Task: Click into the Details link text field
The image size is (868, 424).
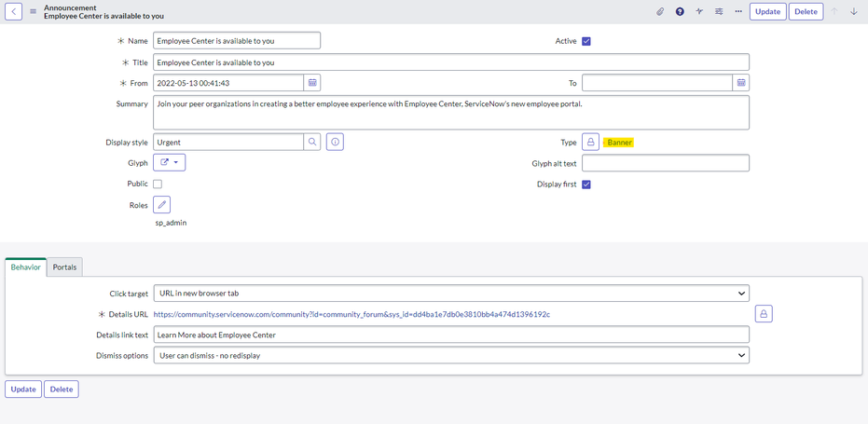Action: [451, 335]
